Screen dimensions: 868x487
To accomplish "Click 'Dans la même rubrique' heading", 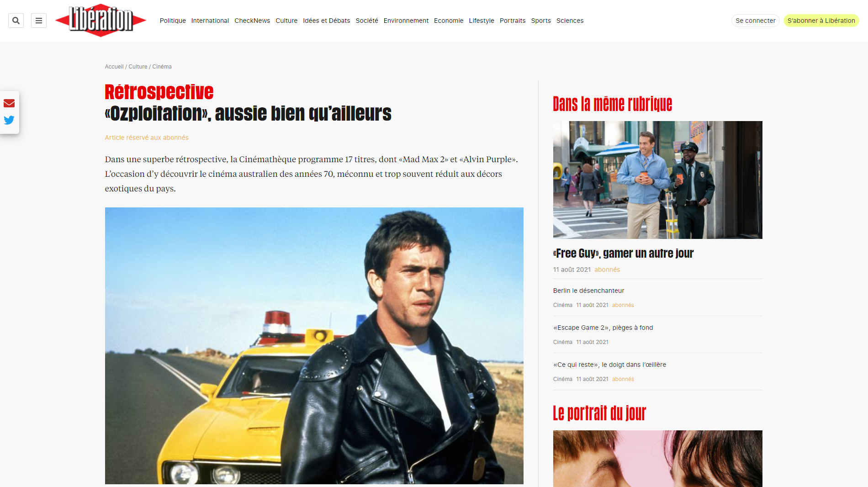I will tap(613, 104).
